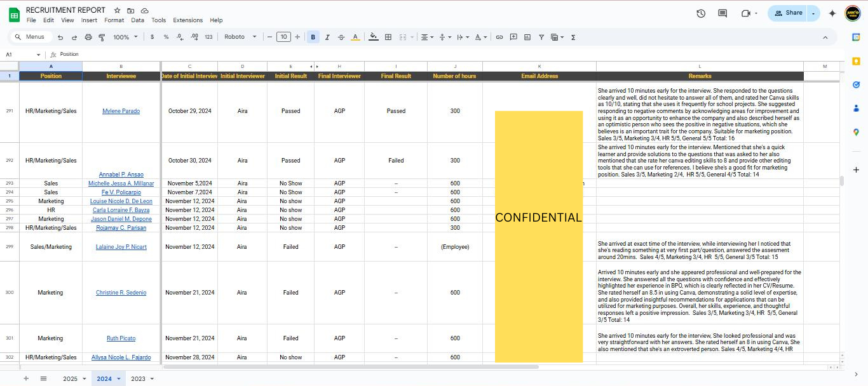Image resolution: width=868 pixels, height=386 pixels.
Task: Open the 2024 sheet tab menu arrow
Action: tap(118, 379)
